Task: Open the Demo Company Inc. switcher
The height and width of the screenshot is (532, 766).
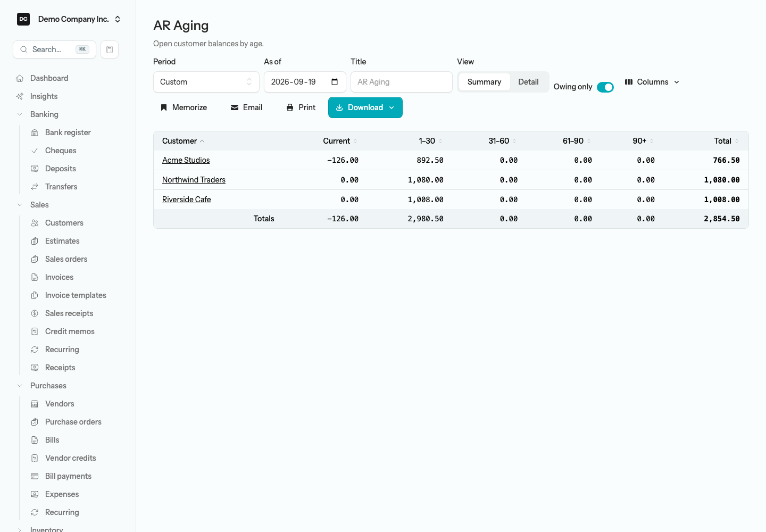Action: point(69,19)
